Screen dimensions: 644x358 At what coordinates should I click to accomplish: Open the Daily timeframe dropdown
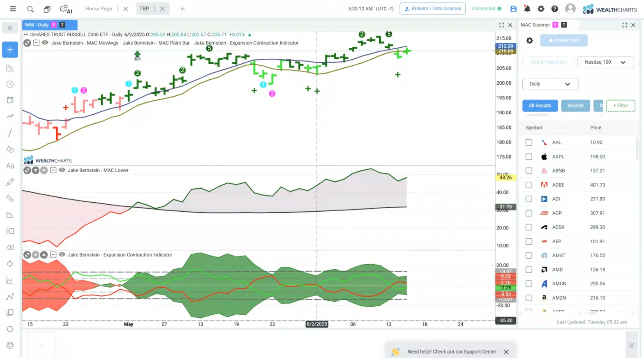(x=550, y=84)
